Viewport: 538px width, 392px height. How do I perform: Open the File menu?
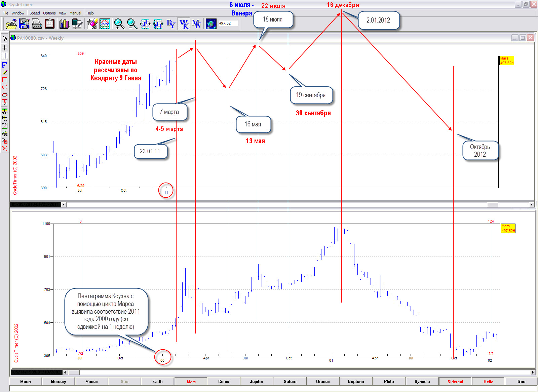[x=5, y=13]
